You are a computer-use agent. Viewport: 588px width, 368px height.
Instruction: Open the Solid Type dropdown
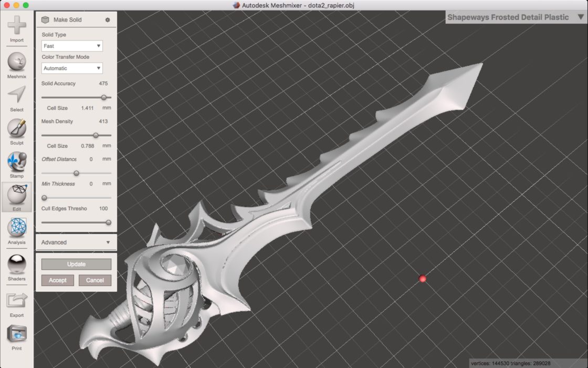coord(72,46)
